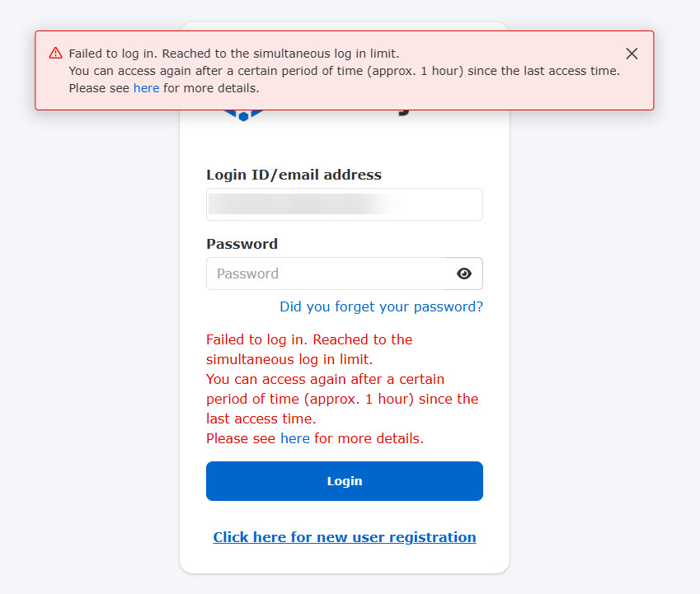Image resolution: width=700 pixels, height=594 pixels.
Task: Click the banner's 'Failed to log in' line
Action: coord(234,54)
